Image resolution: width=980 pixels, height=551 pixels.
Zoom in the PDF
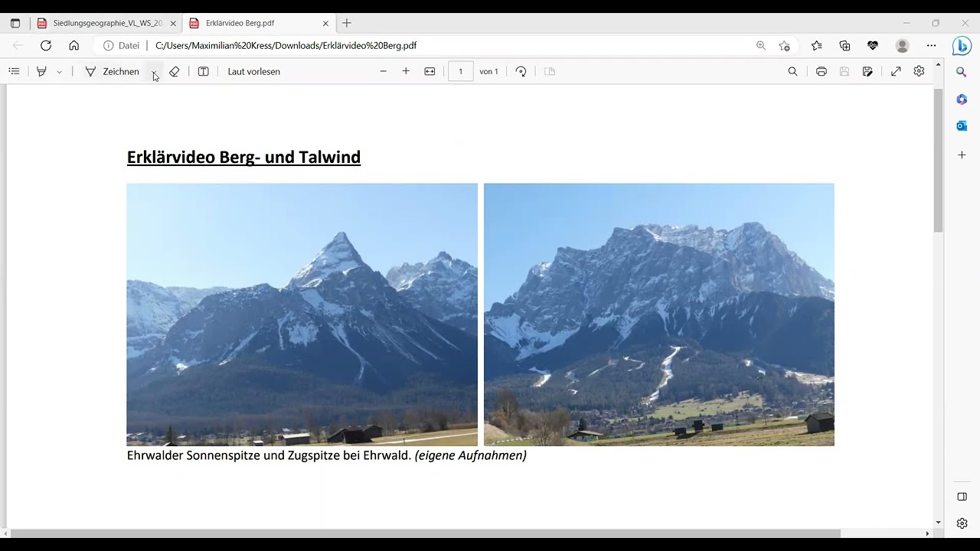click(x=406, y=71)
